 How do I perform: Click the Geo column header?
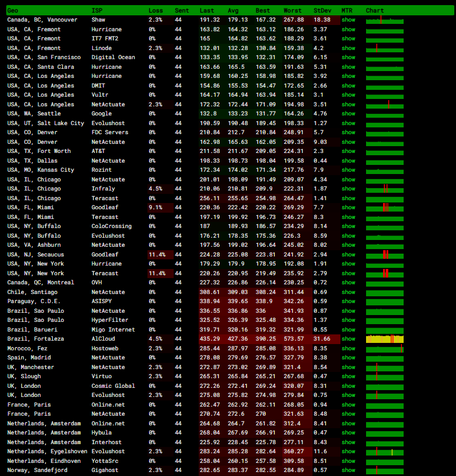click(13, 10)
